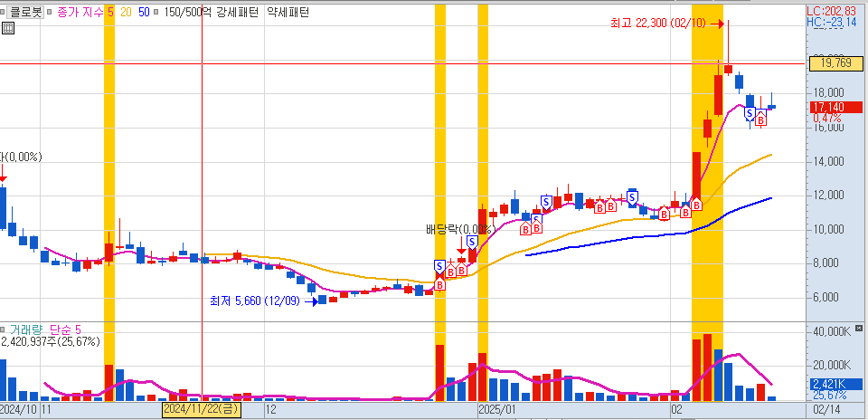Toggle the square before 종가 지수

point(48,12)
